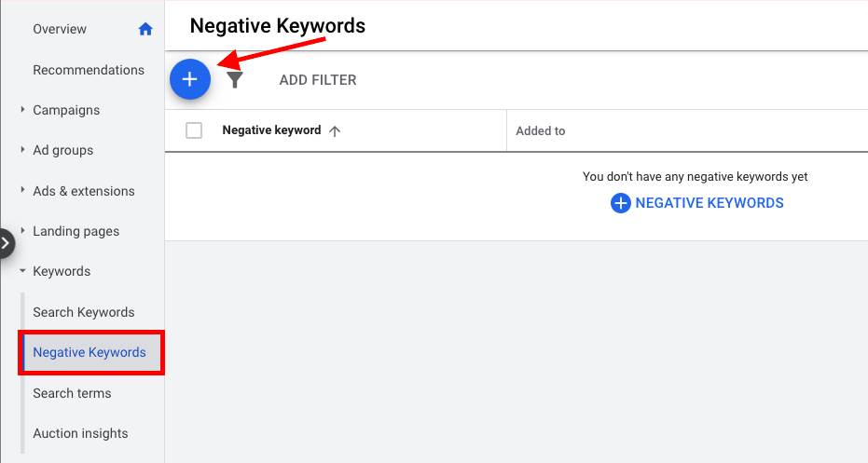Go to Recommendations

coord(89,70)
